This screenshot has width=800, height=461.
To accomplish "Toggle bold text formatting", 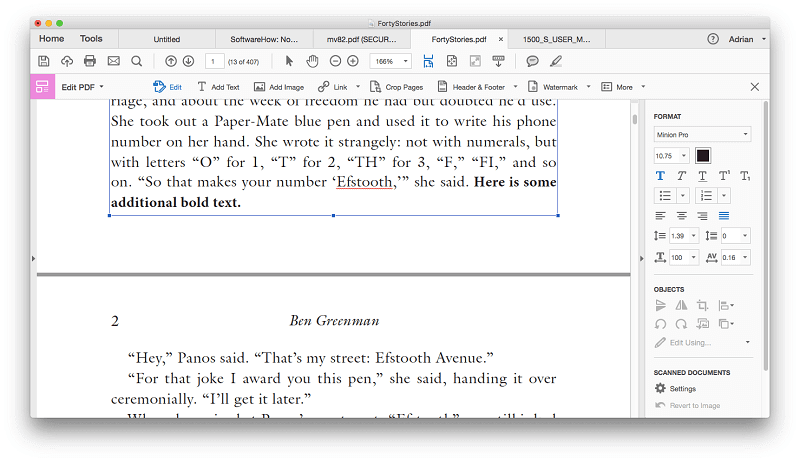I will 660,176.
